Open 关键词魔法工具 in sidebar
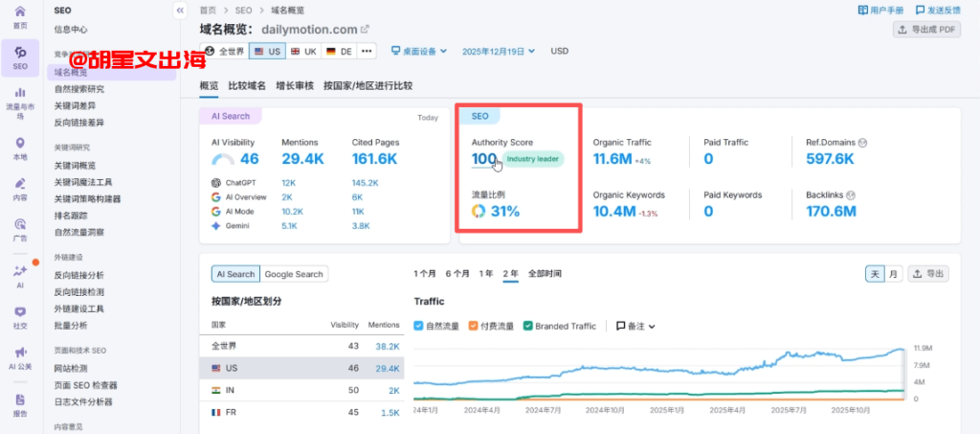Viewport: 980px width, 434px height. (83, 183)
